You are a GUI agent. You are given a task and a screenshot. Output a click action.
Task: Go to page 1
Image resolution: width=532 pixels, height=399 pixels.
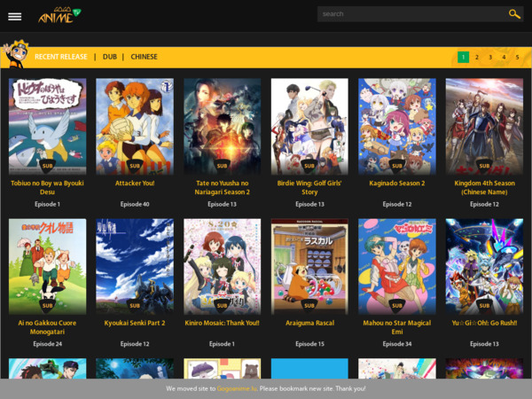(463, 57)
